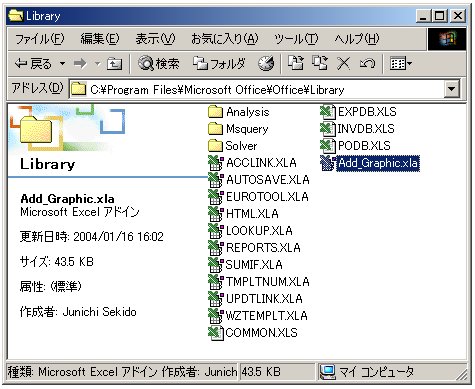Click the Library title bar folder icon
The image size is (475, 389).
(x=15, y=16)
